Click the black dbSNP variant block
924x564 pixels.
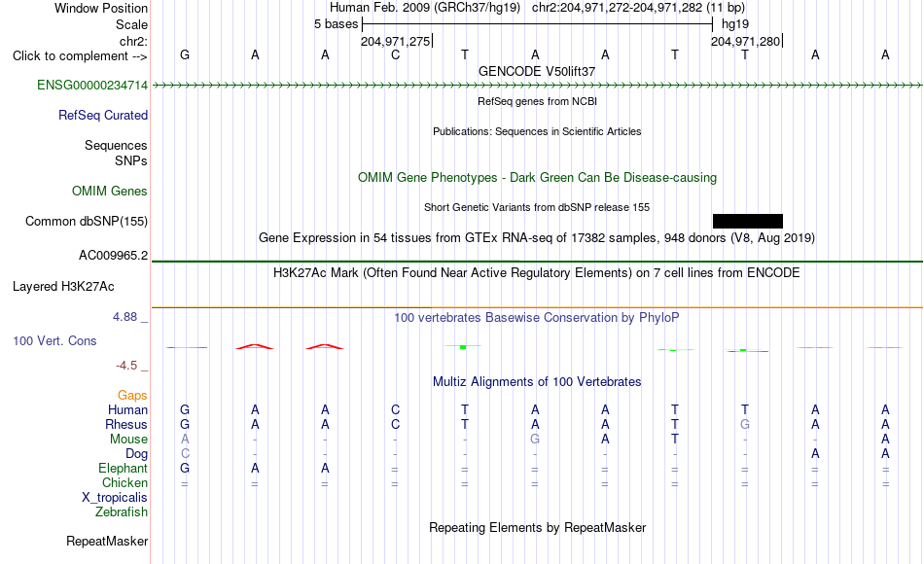(x=748, y=221)
